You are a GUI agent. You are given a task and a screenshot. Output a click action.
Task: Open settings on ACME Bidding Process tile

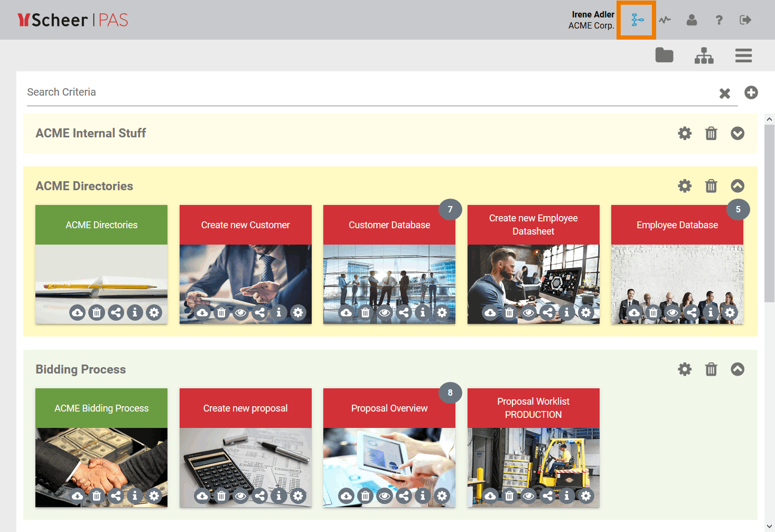pos(154,496)
